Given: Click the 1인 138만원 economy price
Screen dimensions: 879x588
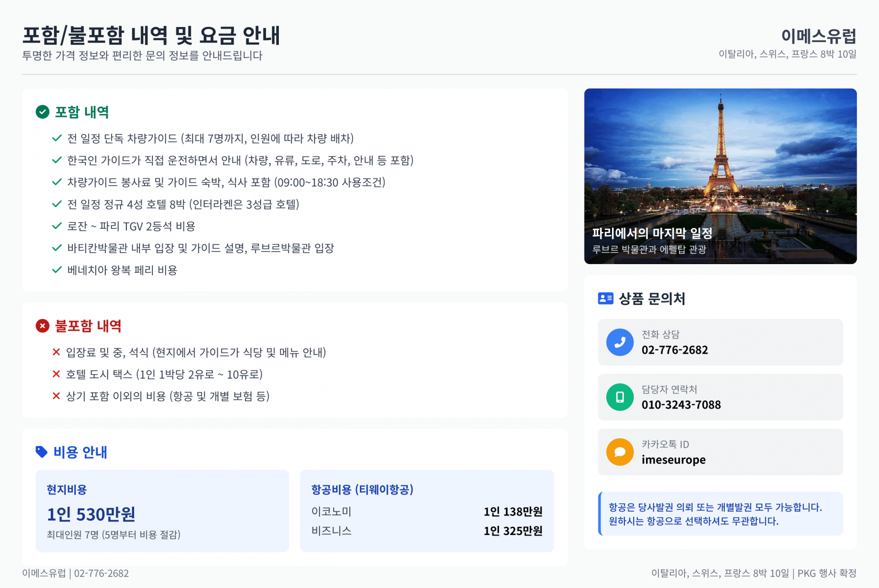Looking at the screenshot, I should [513, 512].
